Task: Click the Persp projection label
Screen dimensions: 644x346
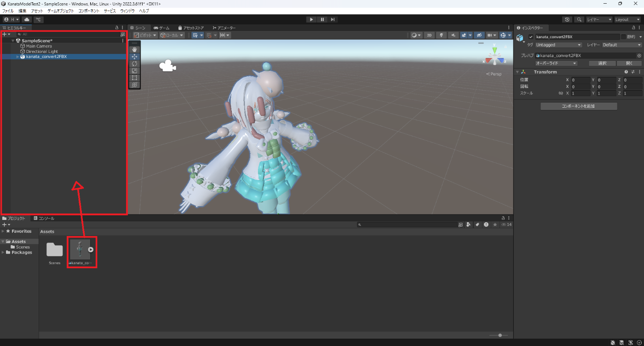Action: click(494, 74)
